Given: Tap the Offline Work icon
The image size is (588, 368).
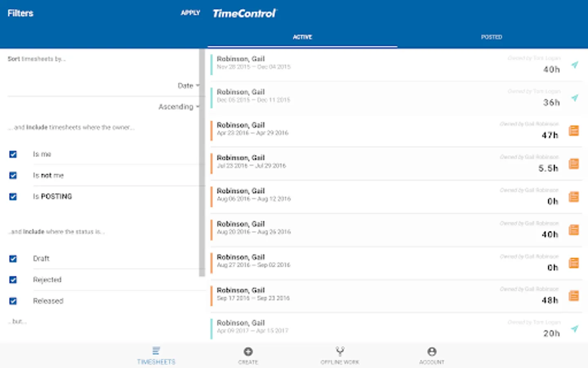Looking at the screenshot, I should coord(340,351).
